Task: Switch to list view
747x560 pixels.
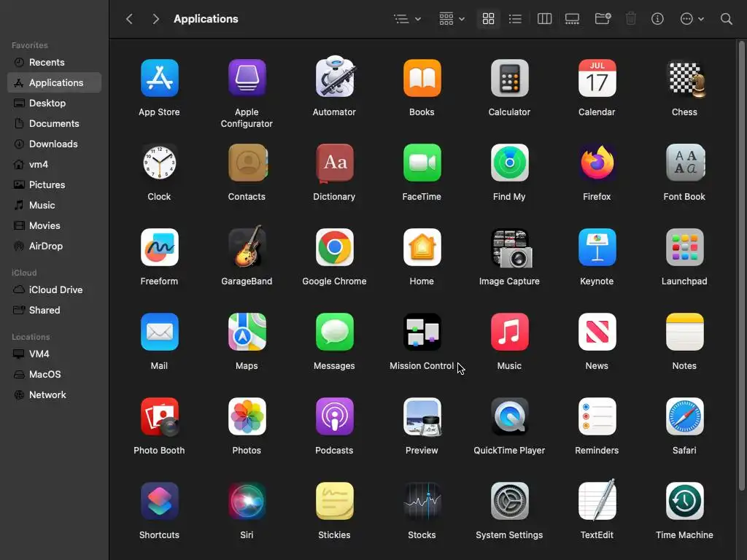Action: coord(515,19)
